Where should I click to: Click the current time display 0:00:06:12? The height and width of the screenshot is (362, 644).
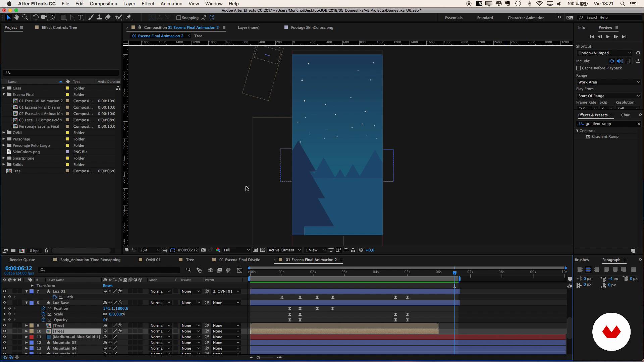coord(18,268)
